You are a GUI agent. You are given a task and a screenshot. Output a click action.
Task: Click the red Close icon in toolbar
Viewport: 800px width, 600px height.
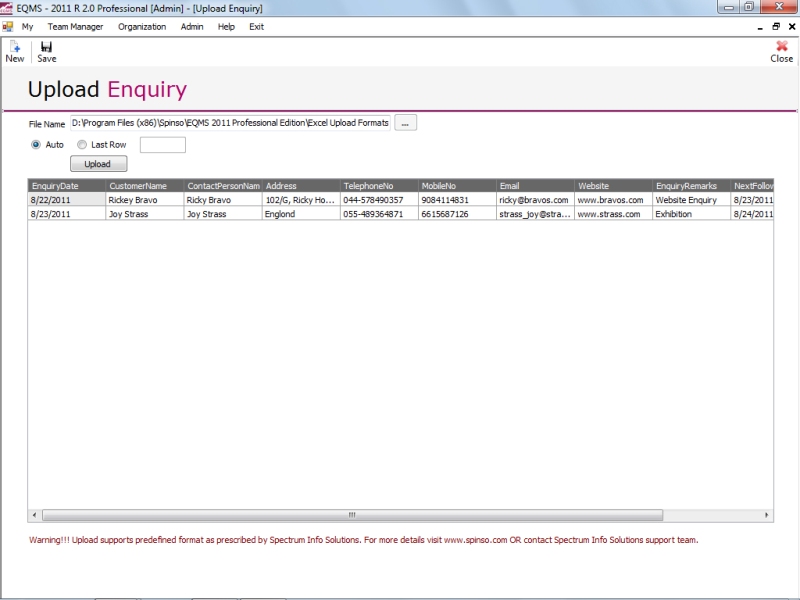point(782,46)
